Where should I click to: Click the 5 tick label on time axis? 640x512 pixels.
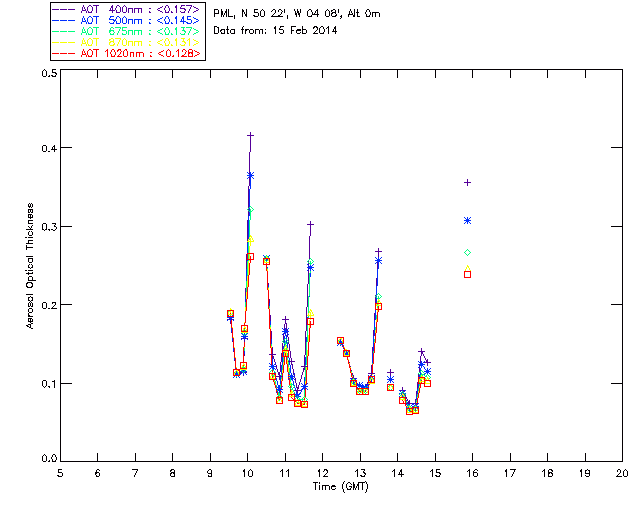click(x=60, y=472)
